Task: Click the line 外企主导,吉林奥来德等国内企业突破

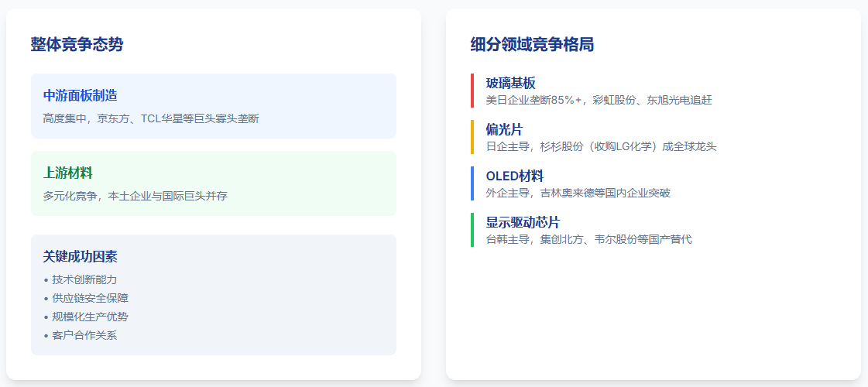Action: (578, 193)
